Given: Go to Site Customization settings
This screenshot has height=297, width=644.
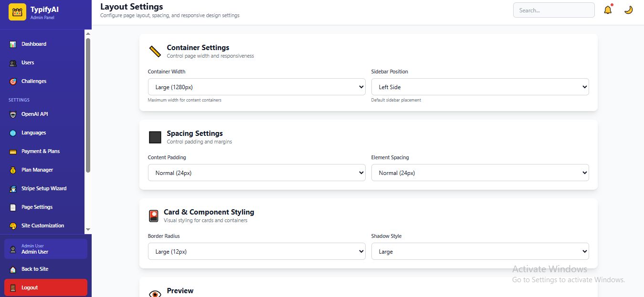Looking at the screenshot, I should pos(42,226).
